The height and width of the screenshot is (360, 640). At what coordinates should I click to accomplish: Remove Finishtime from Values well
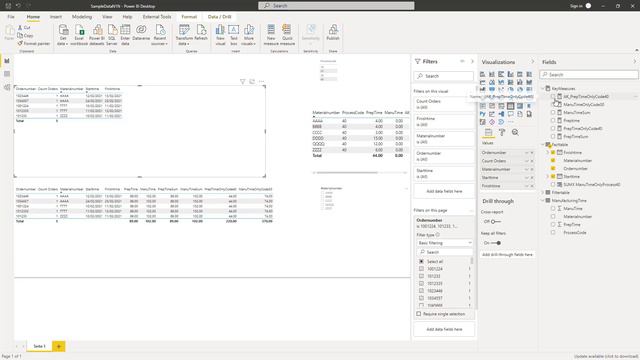(x=531, y=186)
